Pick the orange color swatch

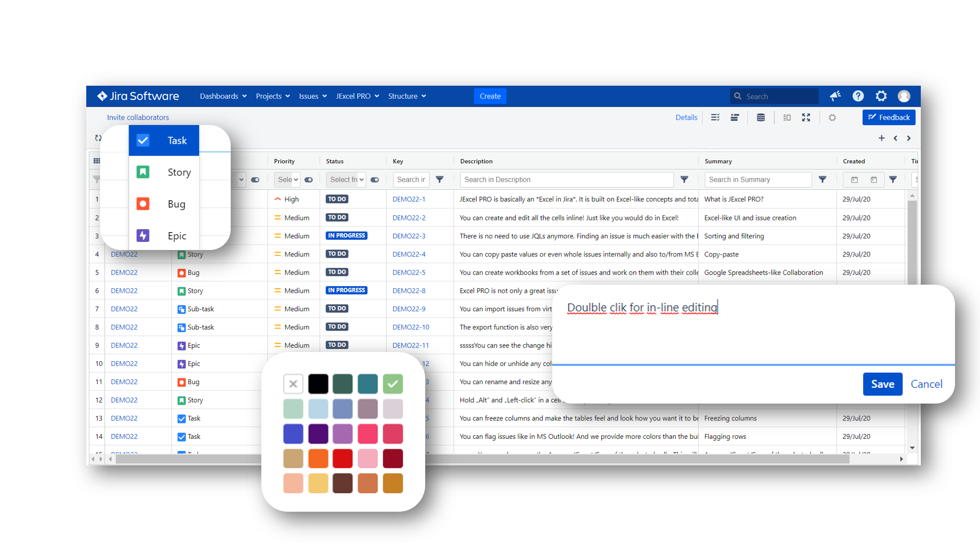point(318,459)
